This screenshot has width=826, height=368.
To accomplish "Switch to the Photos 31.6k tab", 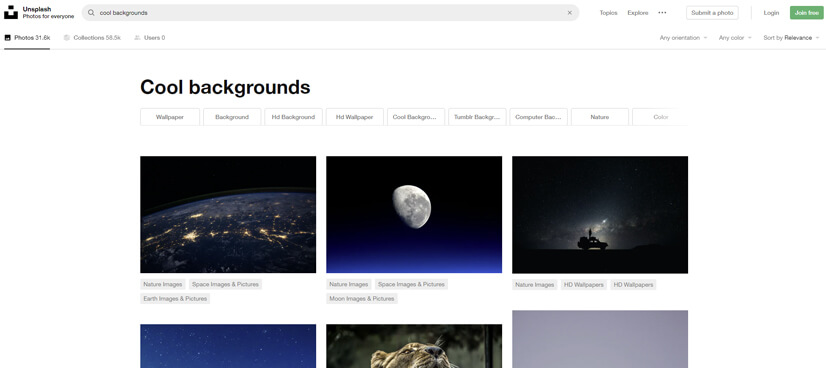I will [27, 38].
